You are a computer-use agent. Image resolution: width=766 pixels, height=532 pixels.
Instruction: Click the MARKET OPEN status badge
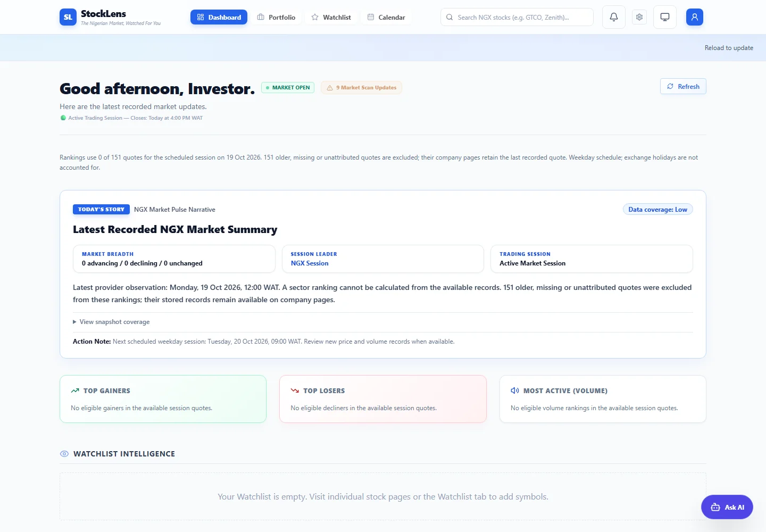point(288,87)
